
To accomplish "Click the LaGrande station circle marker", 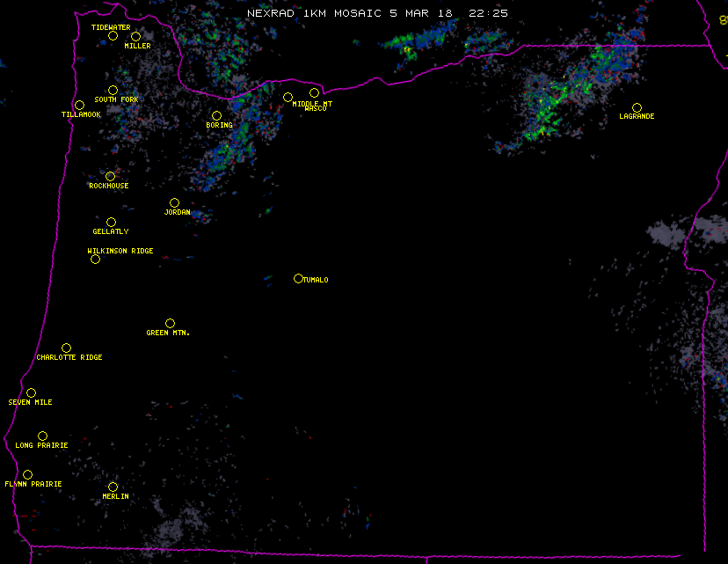I will [637, 107].
